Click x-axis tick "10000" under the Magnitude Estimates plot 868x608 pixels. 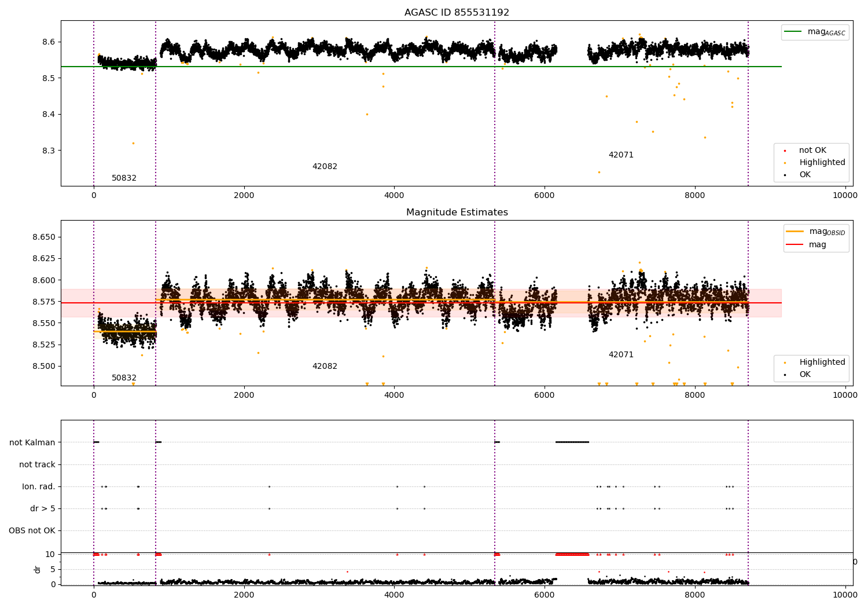(x=845, y=395)
